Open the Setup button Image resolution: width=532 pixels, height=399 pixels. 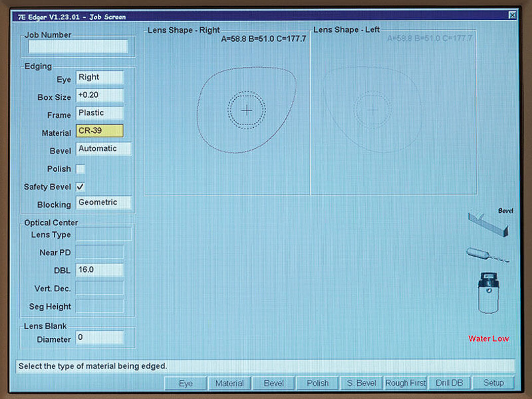pyautogui.click(x=493, y=383)
